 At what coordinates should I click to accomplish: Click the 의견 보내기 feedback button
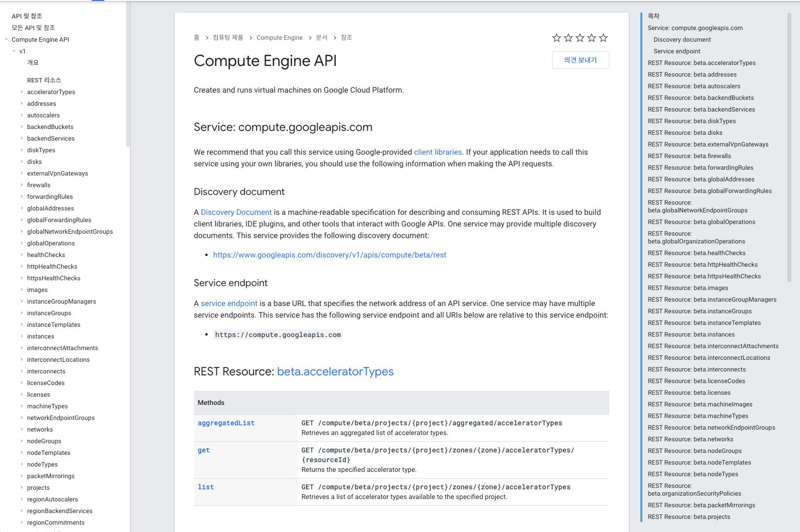pyautogui.click(x=580, y=60)
